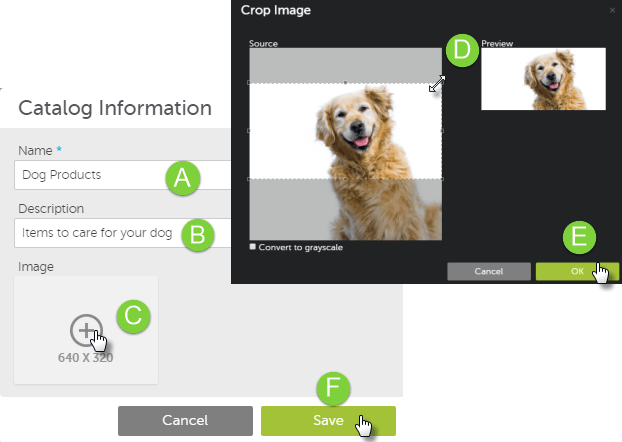Click the green B callout marker
The width and height of the screenshot is (622, 442).
click(x=197, y=235)
